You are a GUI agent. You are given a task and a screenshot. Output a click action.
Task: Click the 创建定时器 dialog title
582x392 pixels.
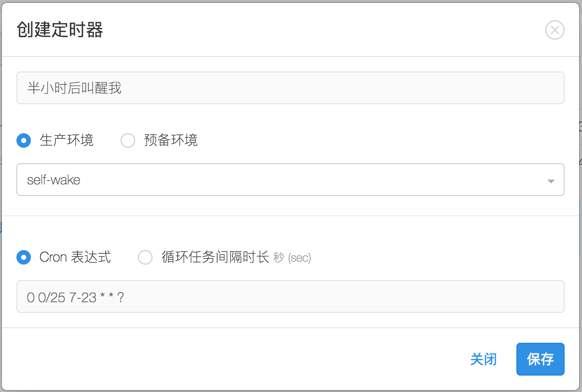(60, 30)
